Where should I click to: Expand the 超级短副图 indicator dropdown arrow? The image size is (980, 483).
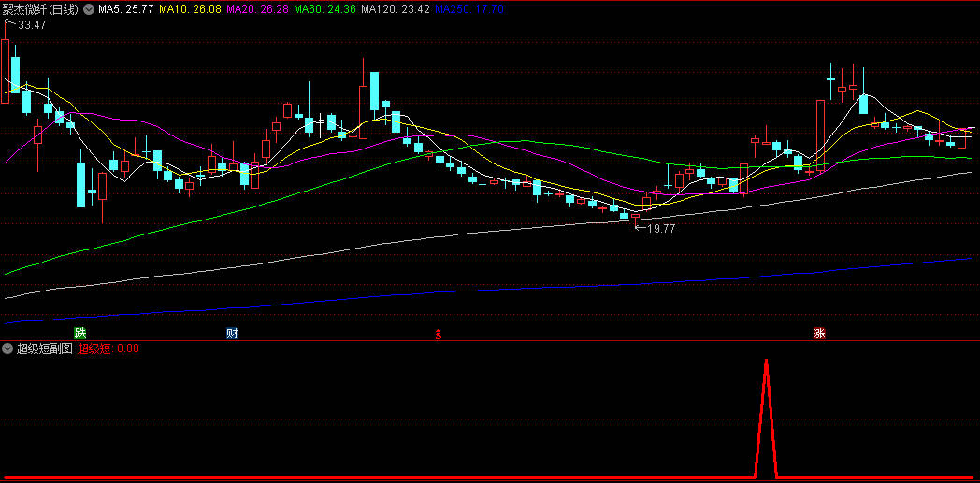(x=7, y=348)
